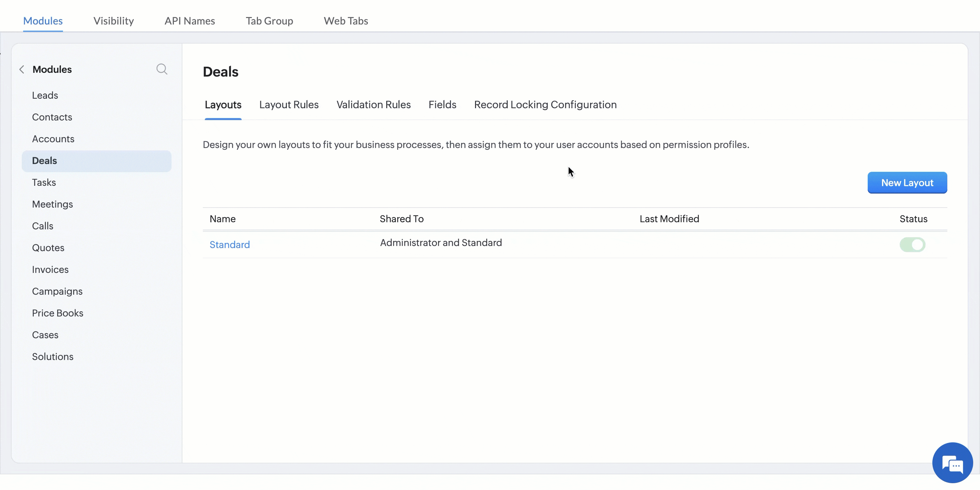Image resolution: width=980 pixels, height=490 pixels.
Task: Click the Name column header
Action: pyautogui.click(x=223, y=219)
